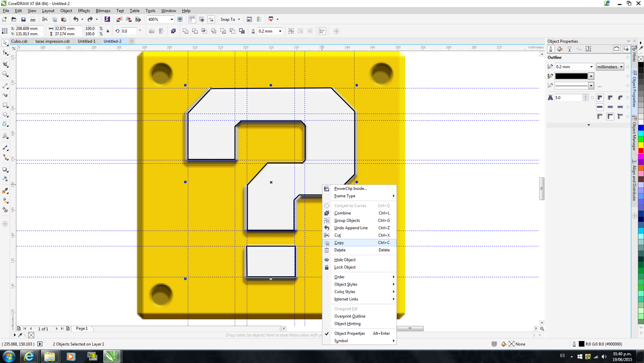Image resolution: width=644 pixels, height=363 pixels.
Task: Toggle Show Grid in the toolbar
Action: 202,19
